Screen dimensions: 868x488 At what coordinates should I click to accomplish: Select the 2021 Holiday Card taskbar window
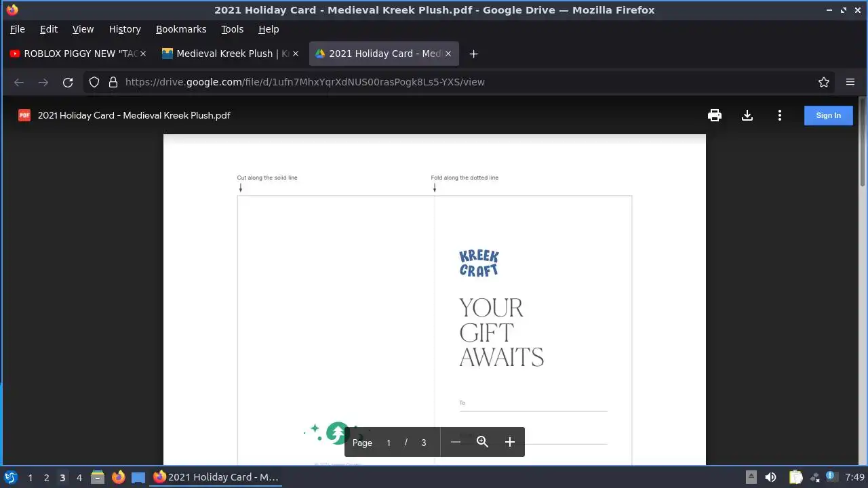coord(217,477)
